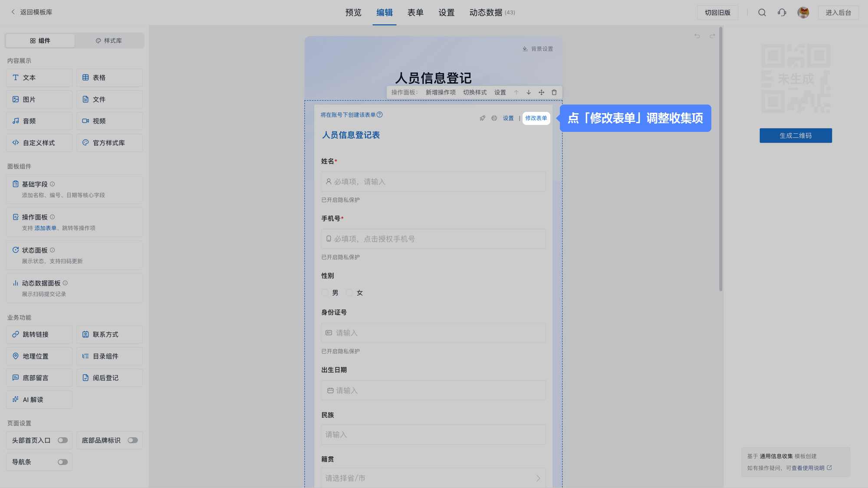Click the 姓名 input field
868x488 pixels.
click(433, 182)
